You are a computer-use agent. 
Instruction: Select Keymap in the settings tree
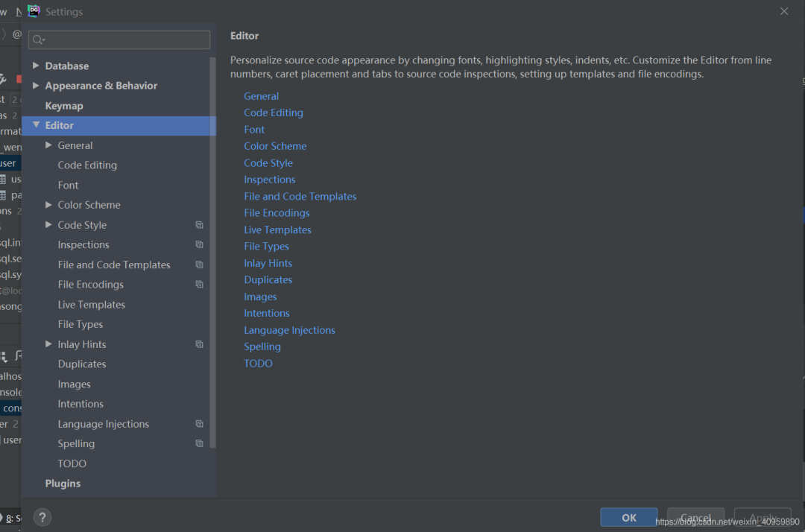[64, 106]
